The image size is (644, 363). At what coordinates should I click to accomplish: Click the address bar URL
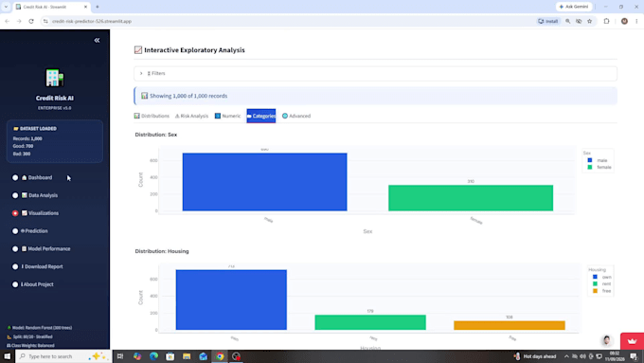coord(92,21)
